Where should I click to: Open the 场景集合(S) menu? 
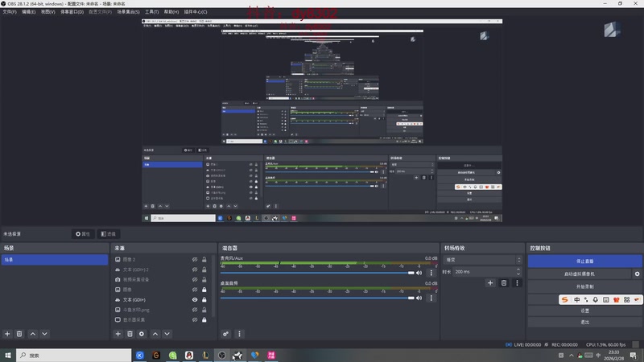(x=128, y=12)
